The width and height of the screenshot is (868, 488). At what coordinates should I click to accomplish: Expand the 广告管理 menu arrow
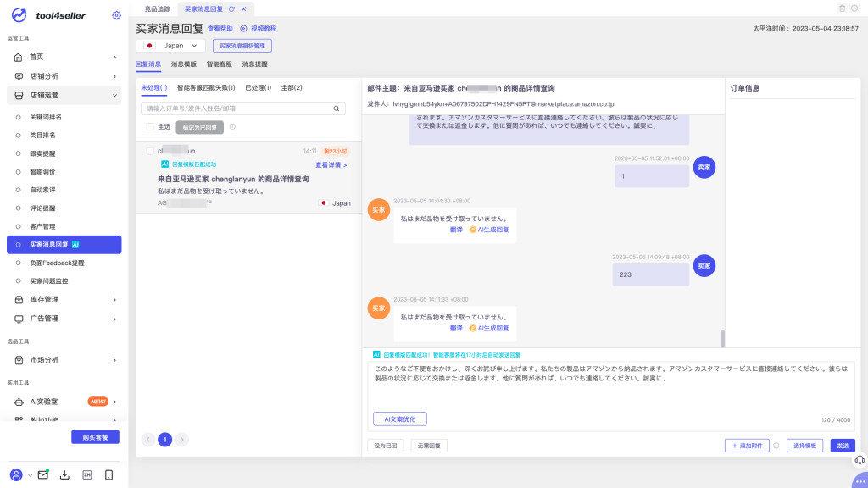point(114,319)
